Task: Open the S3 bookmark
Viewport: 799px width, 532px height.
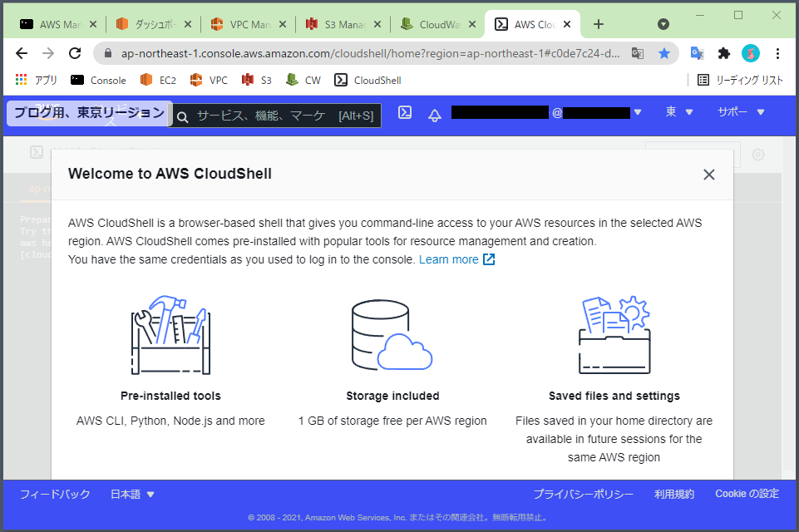Action: tap(257, 80)
